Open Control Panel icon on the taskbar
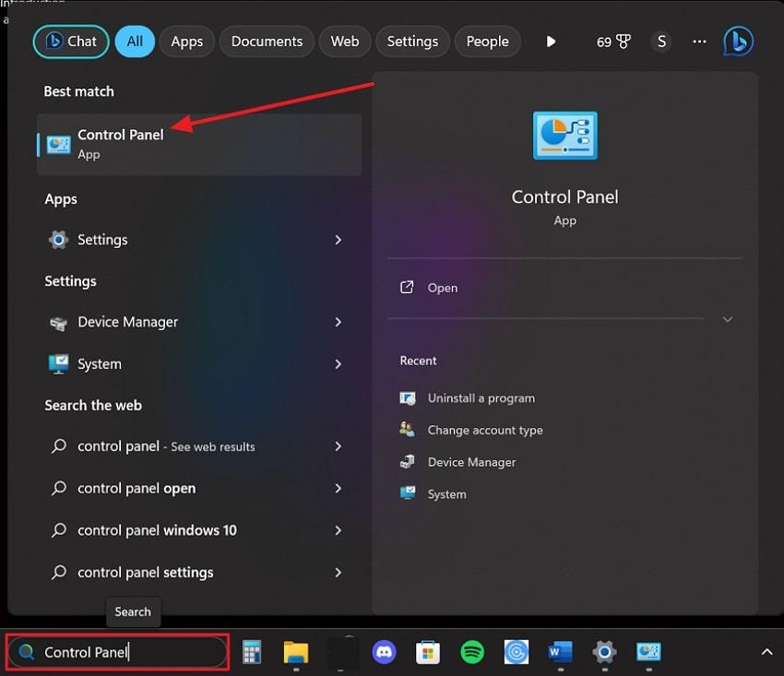The height and width of the screenshot is (676, 784). pos(648,652)
